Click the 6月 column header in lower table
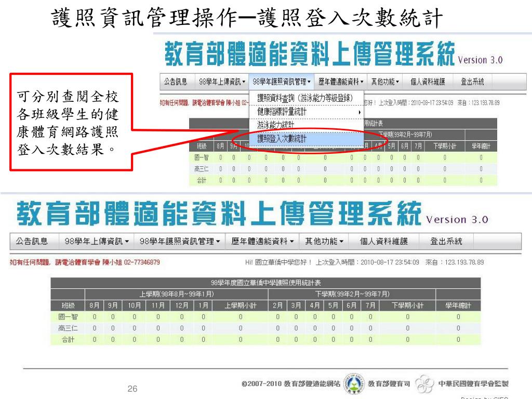Image resolution: width=532 pixels, height=399 pixels. point(352,305)
